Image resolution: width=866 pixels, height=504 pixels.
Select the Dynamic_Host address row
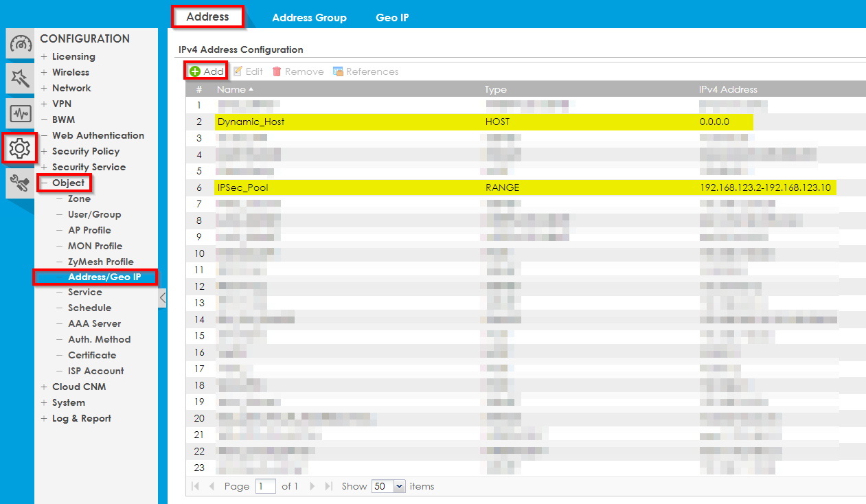coord(251,122)
